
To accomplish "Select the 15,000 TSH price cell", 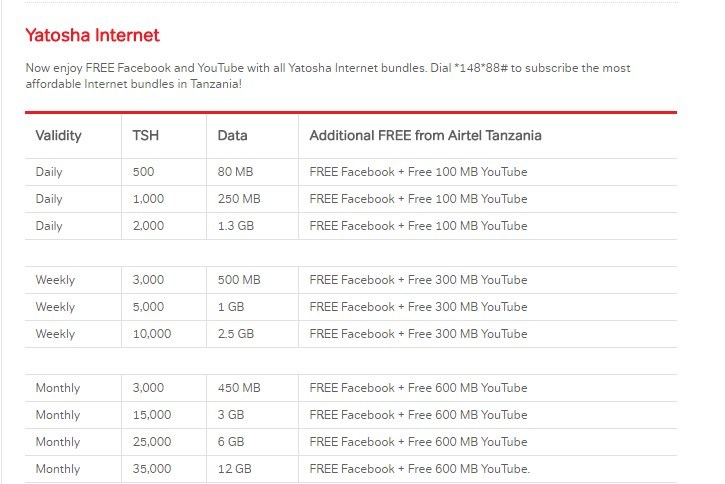I will coord(152,415).
